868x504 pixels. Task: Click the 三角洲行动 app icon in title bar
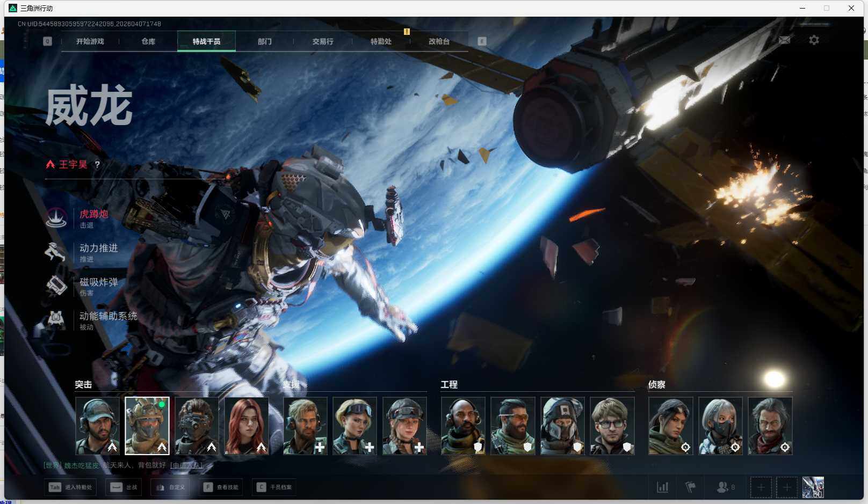coord(13,8)
